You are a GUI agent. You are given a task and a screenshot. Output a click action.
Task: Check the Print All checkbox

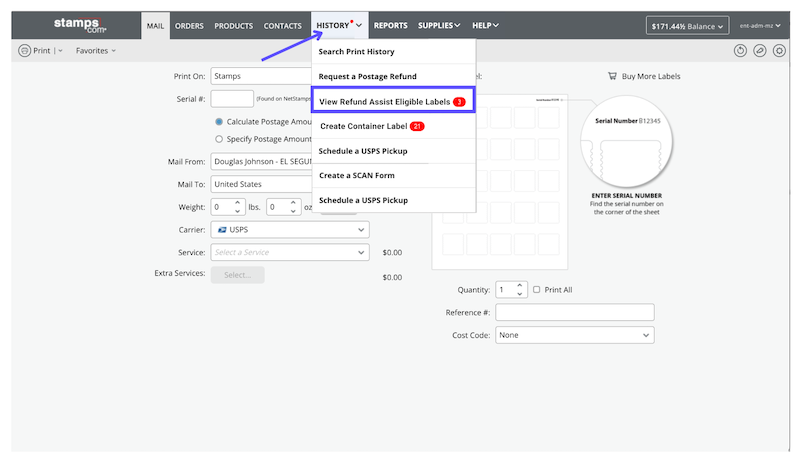coord(536,289)
